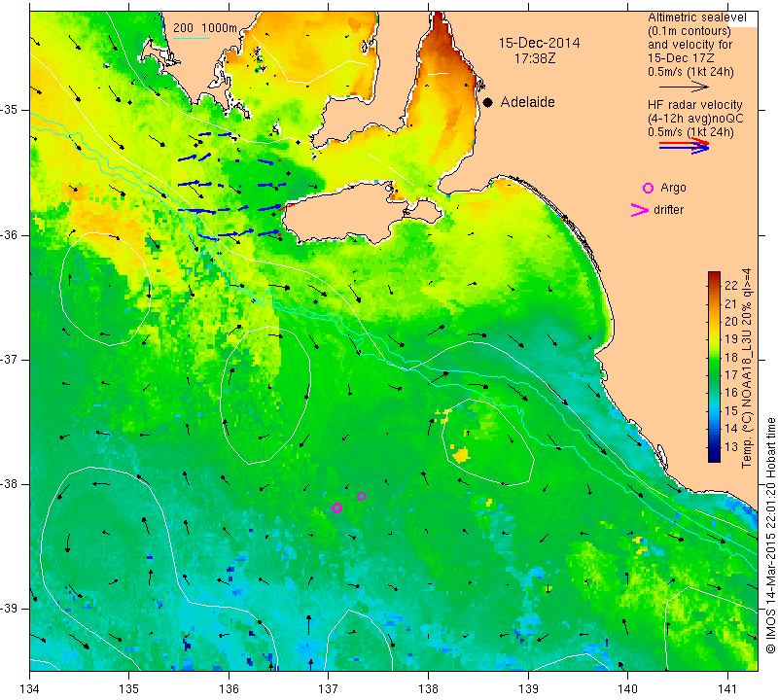This screenshot has width=778, height=700.
Task: Click the (4-12h avg)noQC legend line
Action: pyautogui.click(x=695, y=118)
